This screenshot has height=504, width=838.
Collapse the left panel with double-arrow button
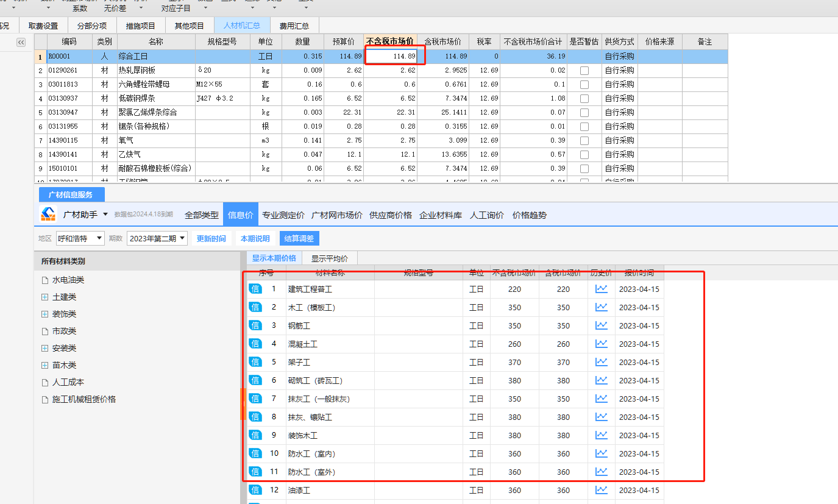(21, 42)
